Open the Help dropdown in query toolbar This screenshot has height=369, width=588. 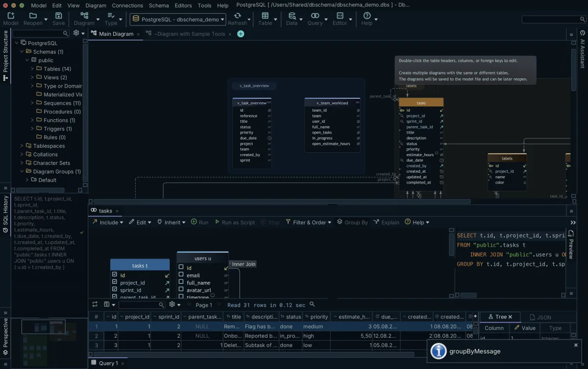(417, 222)
